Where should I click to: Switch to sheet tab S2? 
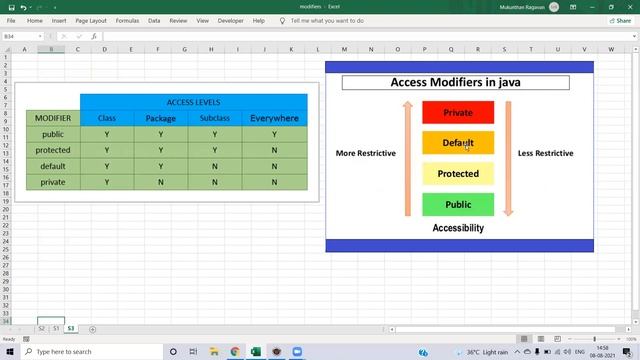[x=41, y=329]
